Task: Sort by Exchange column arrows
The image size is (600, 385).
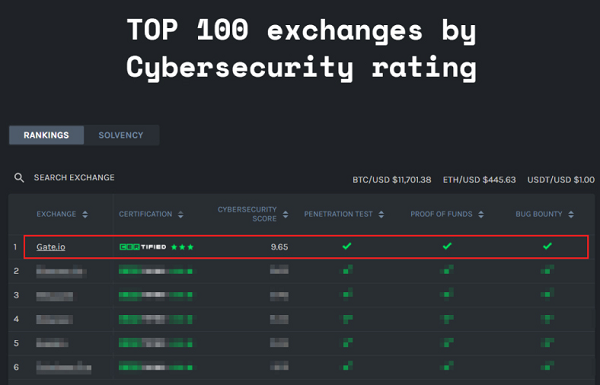Action: (85, 214)
